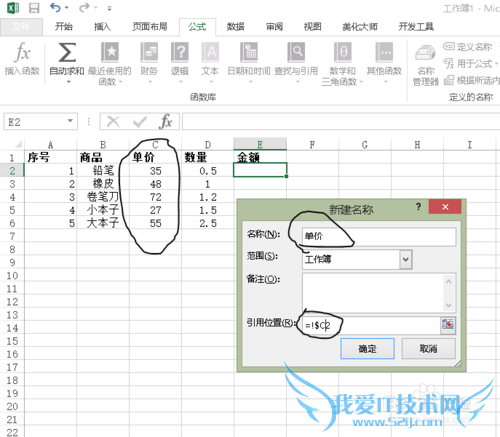Click cell containing 大本子
Screen dimensions: 500x437
(103, 223)
